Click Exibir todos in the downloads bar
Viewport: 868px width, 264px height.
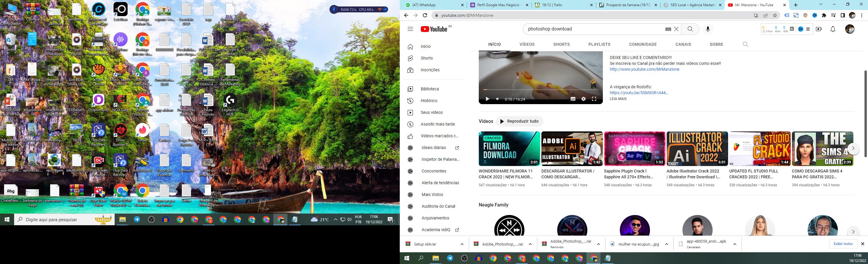pyautogui.click(x=843, y=244)
